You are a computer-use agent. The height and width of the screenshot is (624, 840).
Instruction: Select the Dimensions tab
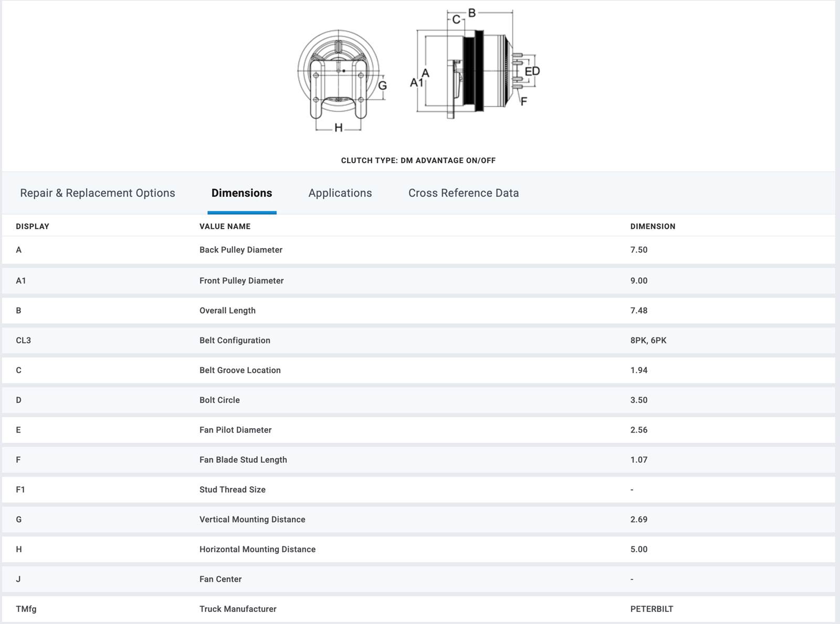241,193
